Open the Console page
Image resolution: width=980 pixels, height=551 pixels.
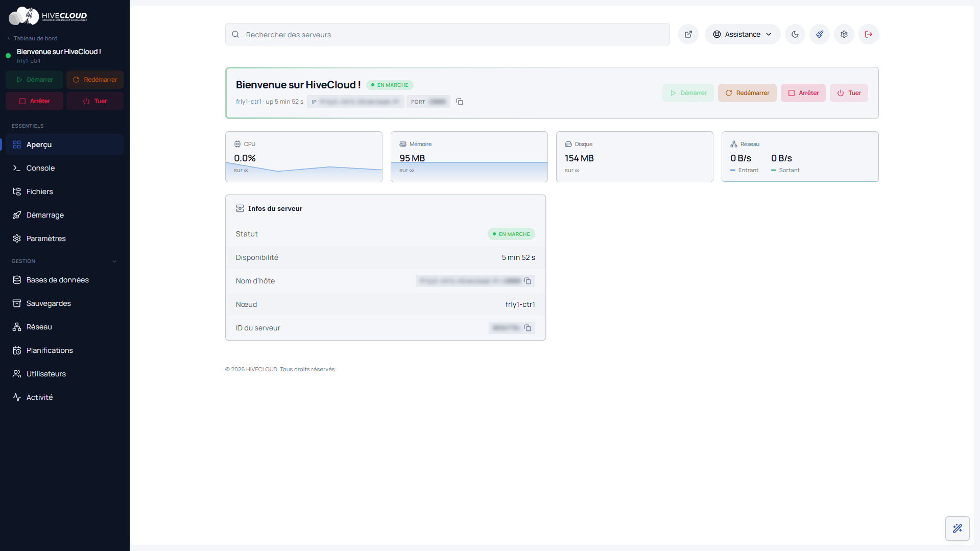coord(65,168)
